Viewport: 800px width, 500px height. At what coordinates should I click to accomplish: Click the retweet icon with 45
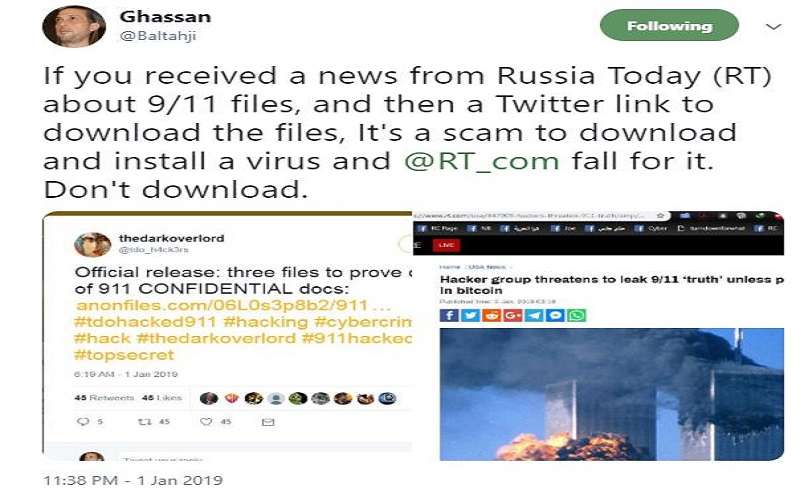pyautogui.click(x=144, y=421)
